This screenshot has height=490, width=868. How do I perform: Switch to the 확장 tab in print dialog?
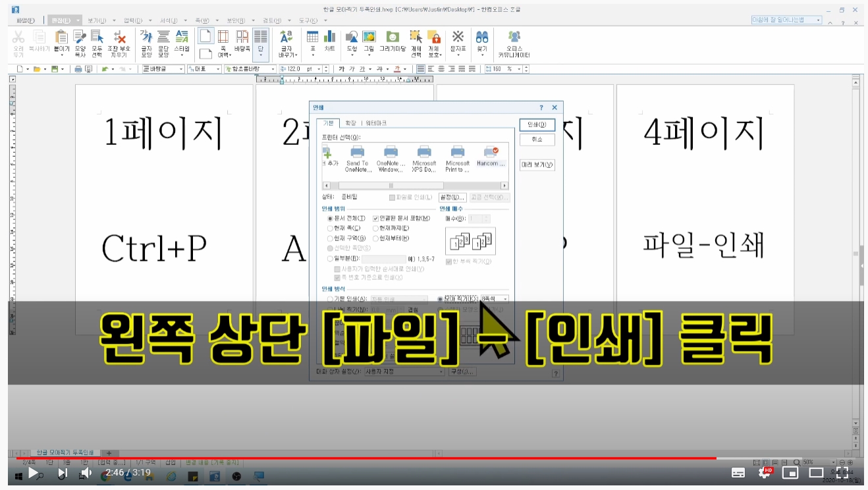pos(350,123)
